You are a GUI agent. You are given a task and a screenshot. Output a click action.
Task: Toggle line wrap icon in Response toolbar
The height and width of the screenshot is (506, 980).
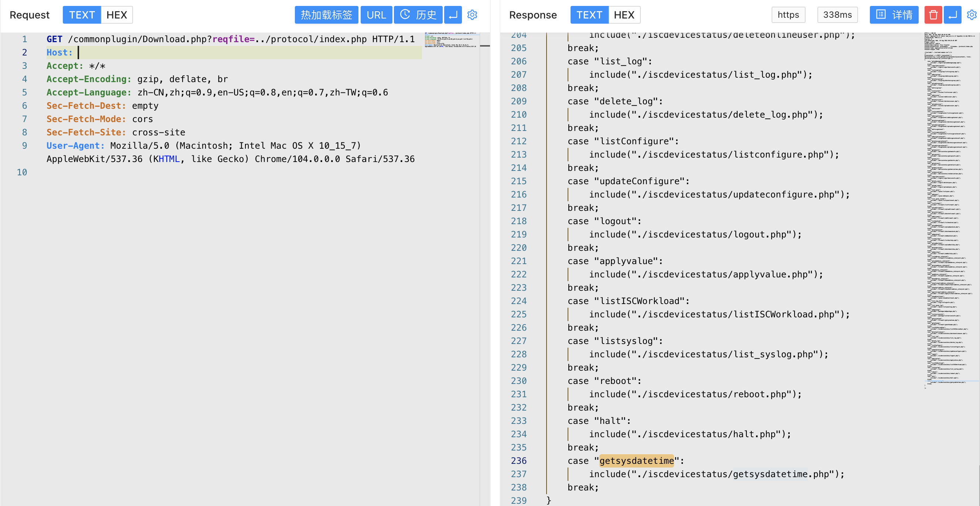click(x=953, y=15)
